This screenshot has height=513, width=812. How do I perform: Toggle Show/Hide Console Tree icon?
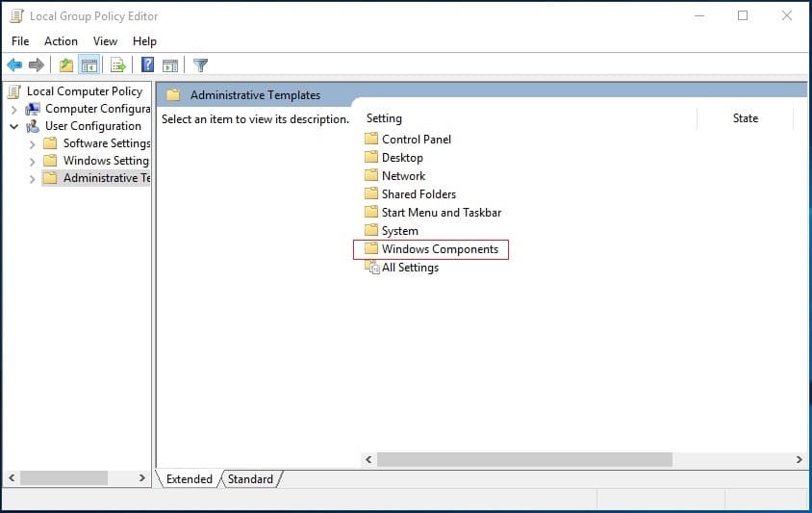click(x=89, y=65)
